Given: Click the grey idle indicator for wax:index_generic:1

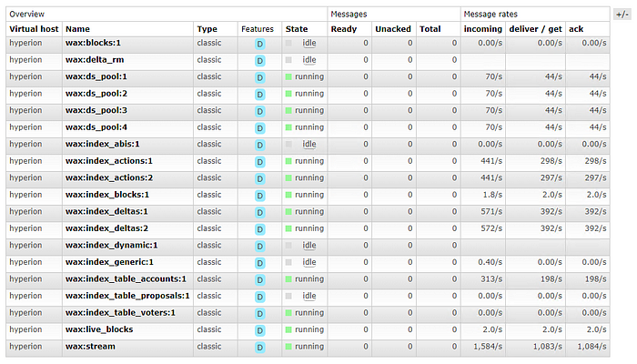Looking at the screenshot, I should pyautogui.click(x=288, y=262).
